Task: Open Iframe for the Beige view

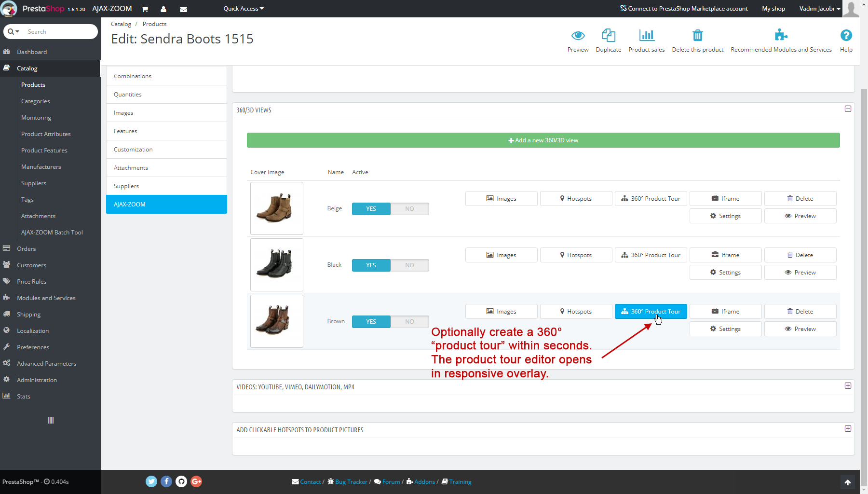Action: click(x=725, y=199)
